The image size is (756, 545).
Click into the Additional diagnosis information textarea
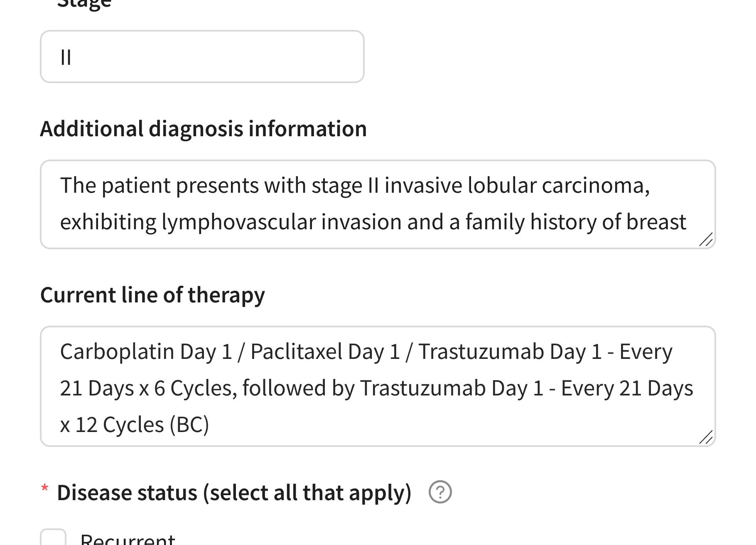[377, 204]
